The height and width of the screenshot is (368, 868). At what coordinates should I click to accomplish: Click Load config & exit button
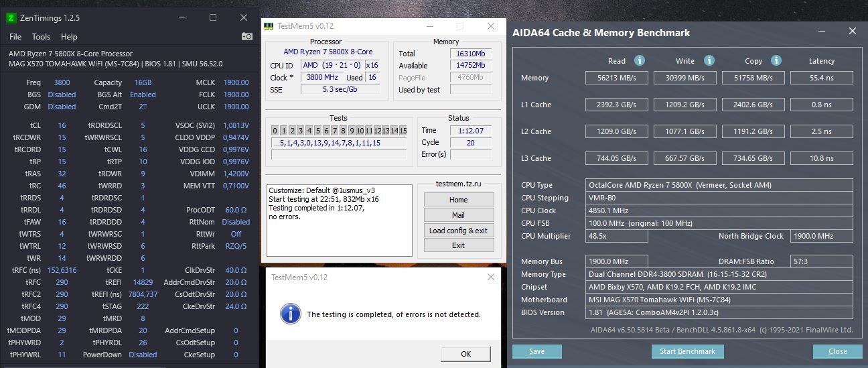[459, 231]
